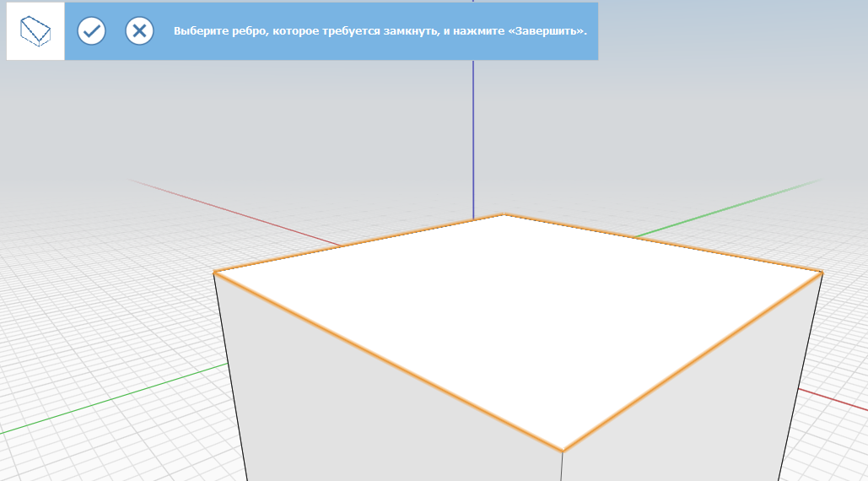This screenshot has width=868, height=481.
Task: Click the checkmark to finish the operation
Action: pyautogui.click(x=91, y=31)
